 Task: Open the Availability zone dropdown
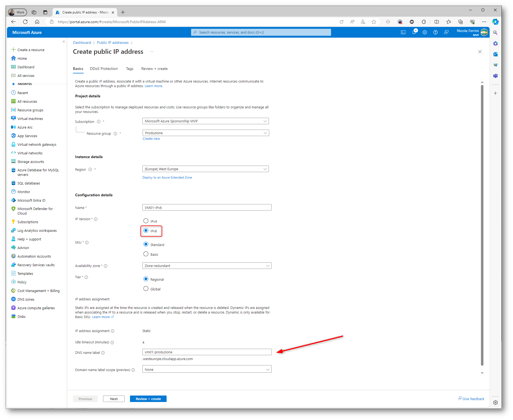[207, 266]
